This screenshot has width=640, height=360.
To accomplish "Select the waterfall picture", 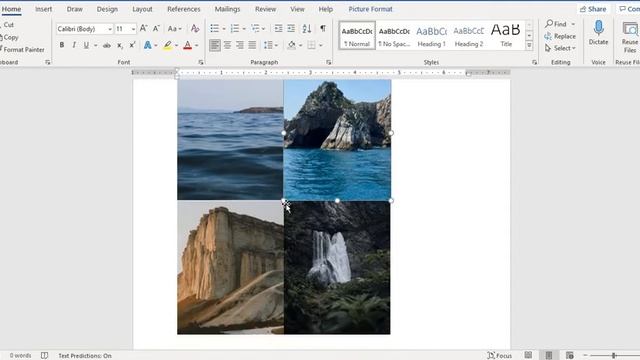I will (x=337, y=267).
